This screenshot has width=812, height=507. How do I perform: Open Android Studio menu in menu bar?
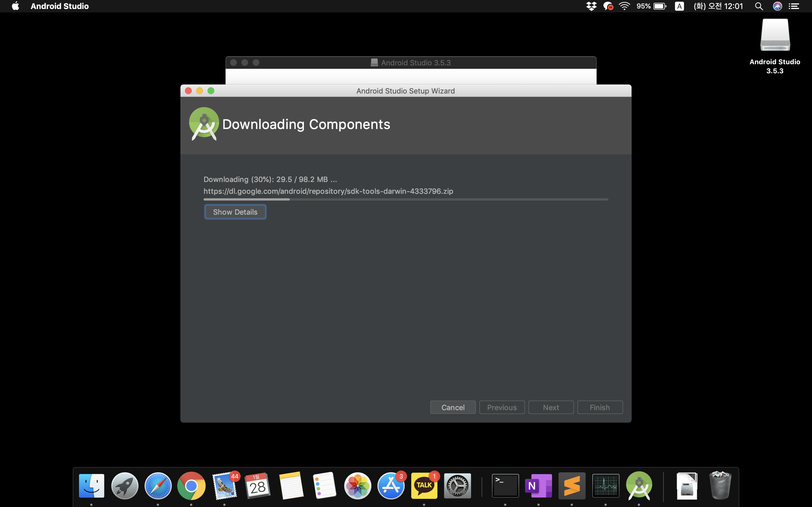tap(59, 6)
